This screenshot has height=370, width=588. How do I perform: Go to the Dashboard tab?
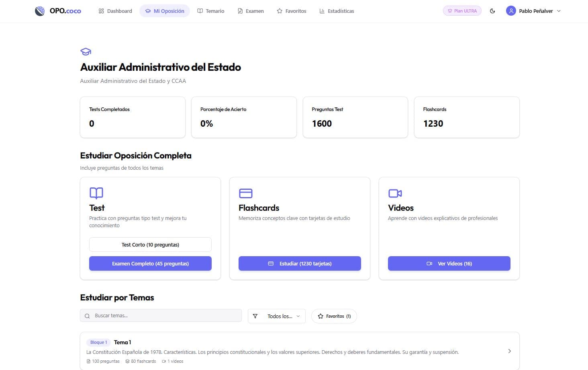(x=115, y=11)
